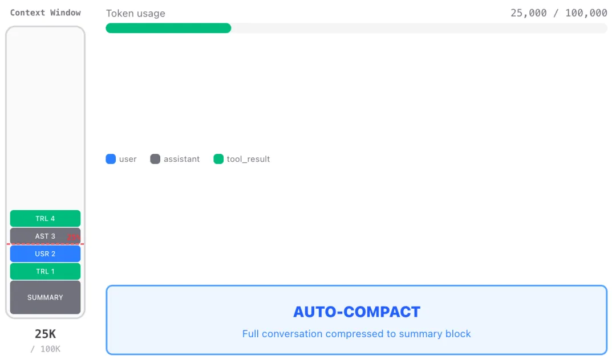Click the gray assistant legend swatch
This screenshot has width=616, height=364.
tap(155, 159)
